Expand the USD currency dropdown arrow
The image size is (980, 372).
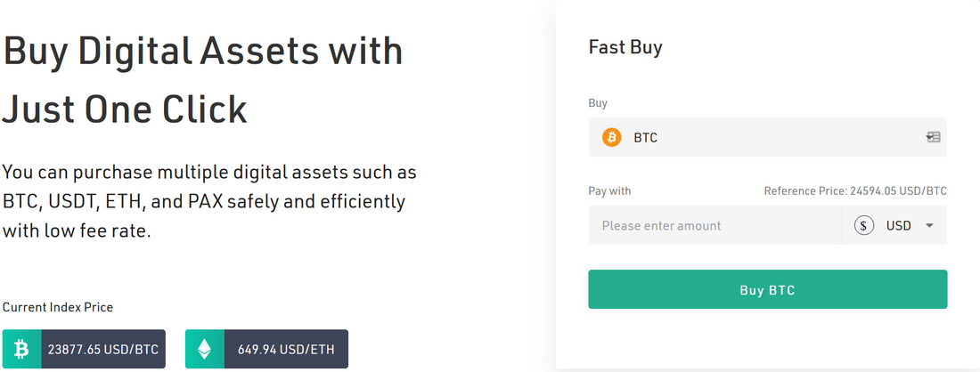click(x=929, y=225)
